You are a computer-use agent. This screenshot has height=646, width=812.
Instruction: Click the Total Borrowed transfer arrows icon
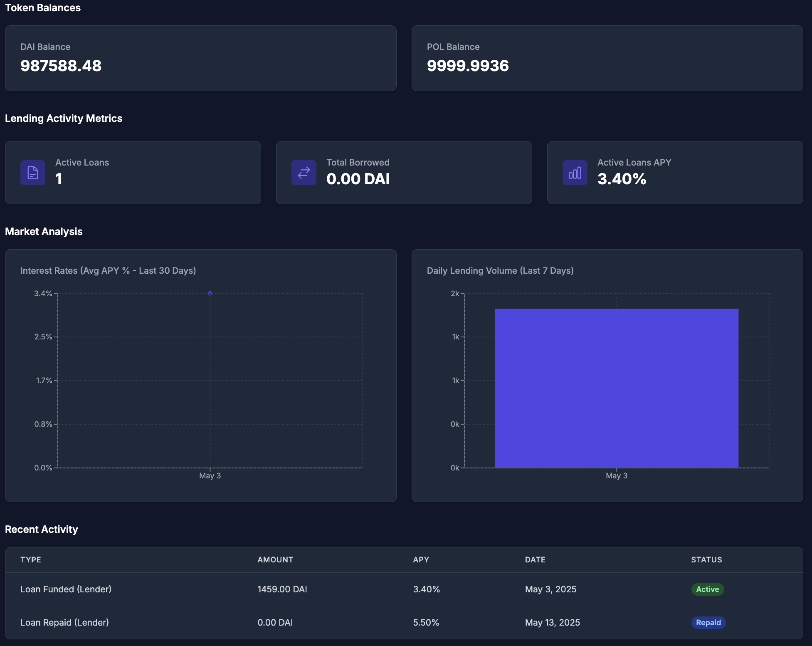(304, 173)
